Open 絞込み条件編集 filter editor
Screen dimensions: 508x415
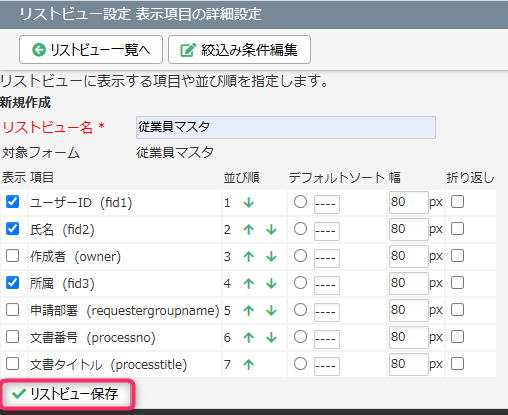pyautogui.click(x=239, y=50)
